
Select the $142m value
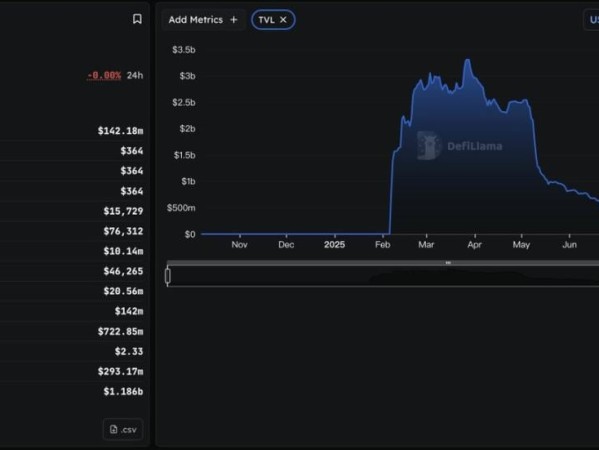(129, 311)
